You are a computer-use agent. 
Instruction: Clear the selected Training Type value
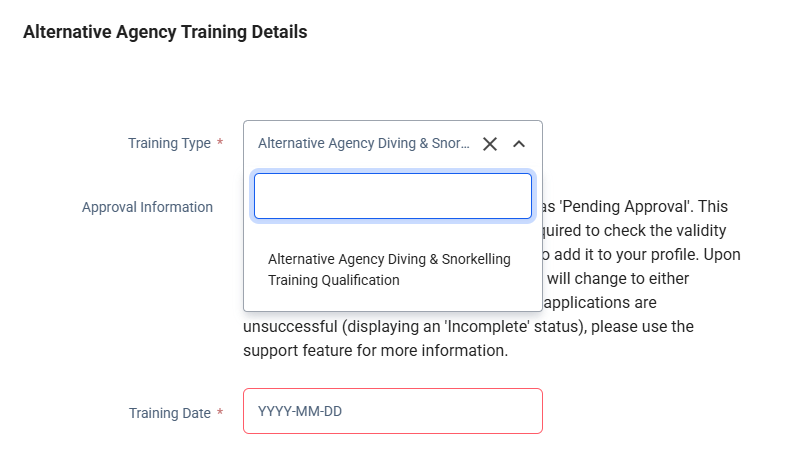[x=490, y=144]
